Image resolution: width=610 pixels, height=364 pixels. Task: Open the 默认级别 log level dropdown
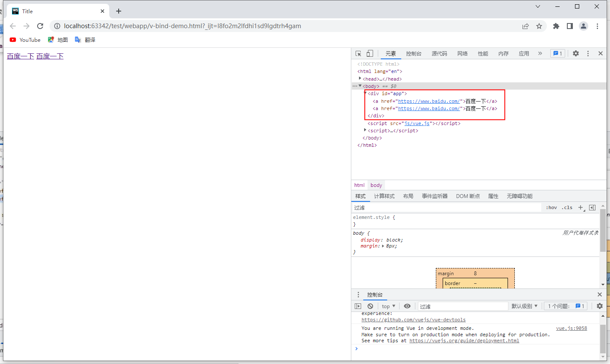525,306
